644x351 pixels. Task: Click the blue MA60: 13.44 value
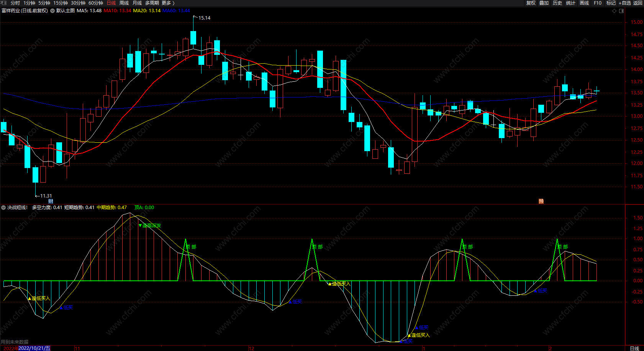point(176,11)
